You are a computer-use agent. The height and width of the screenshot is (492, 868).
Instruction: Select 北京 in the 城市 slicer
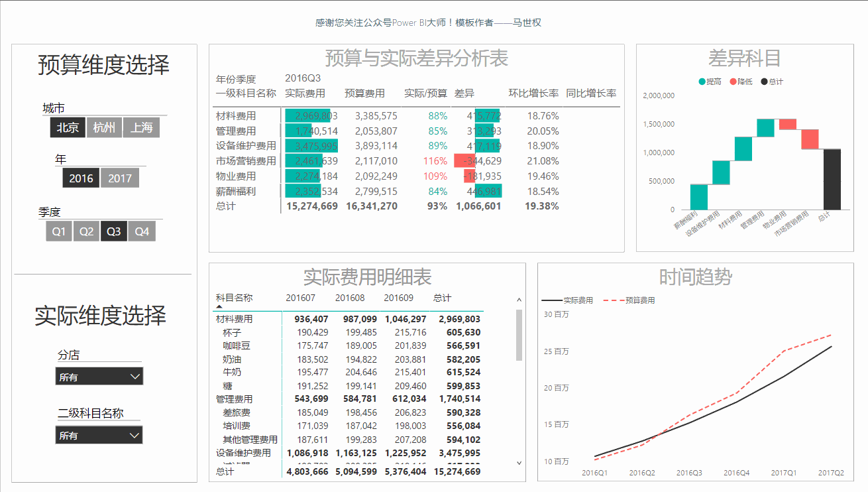(68, 127)
